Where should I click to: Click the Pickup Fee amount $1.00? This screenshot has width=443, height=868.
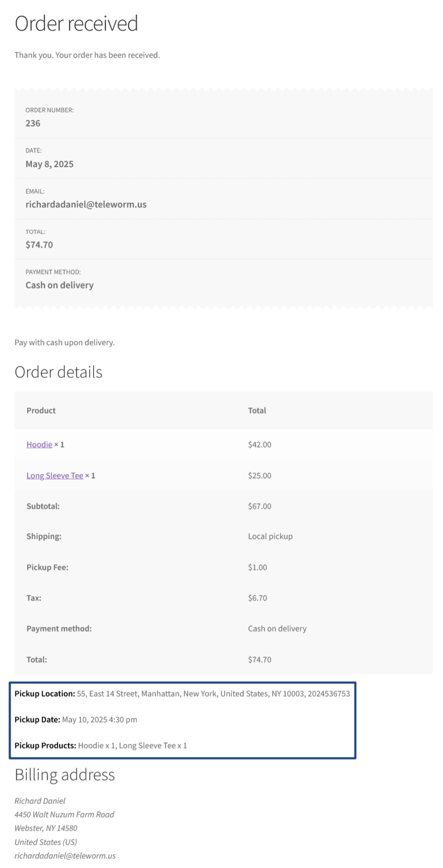point(258,567)
